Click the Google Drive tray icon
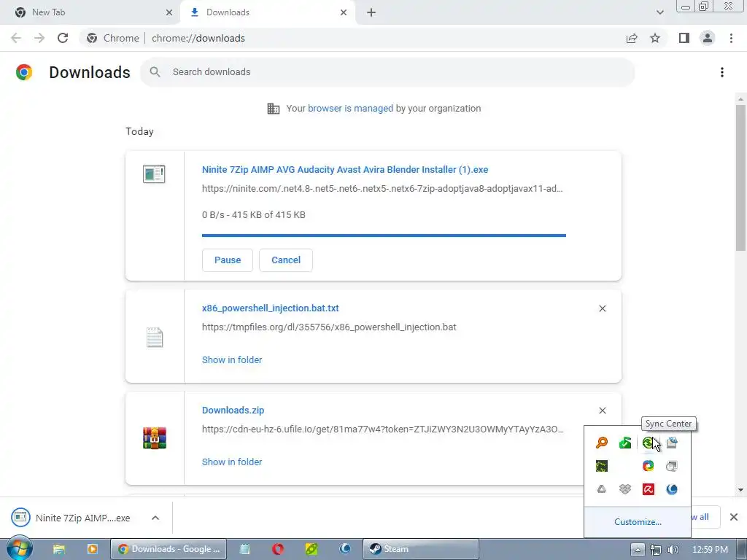 (602, 489)
